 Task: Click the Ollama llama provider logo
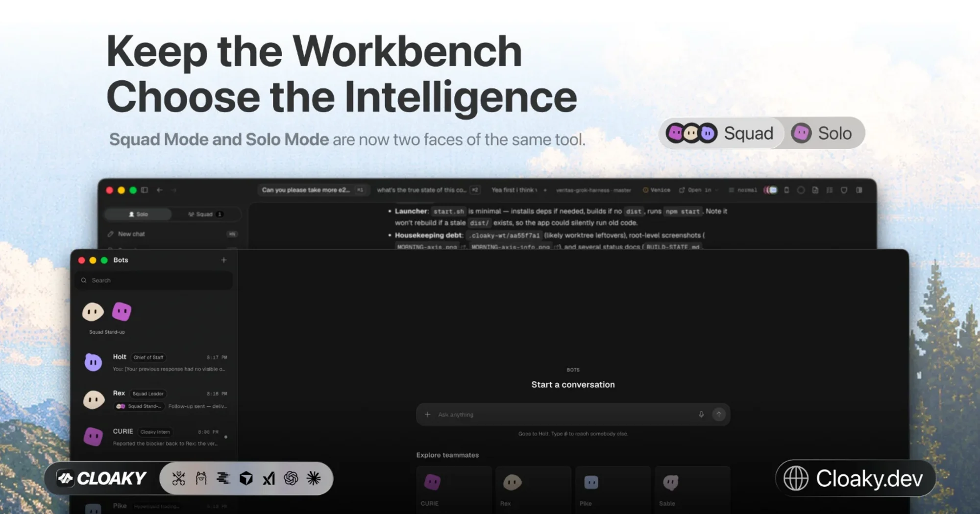201,478
